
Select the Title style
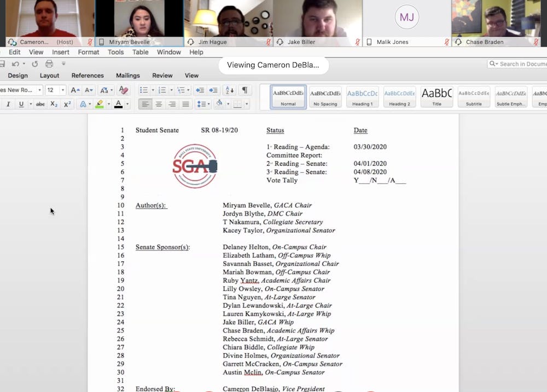click(x=437, y=97)
